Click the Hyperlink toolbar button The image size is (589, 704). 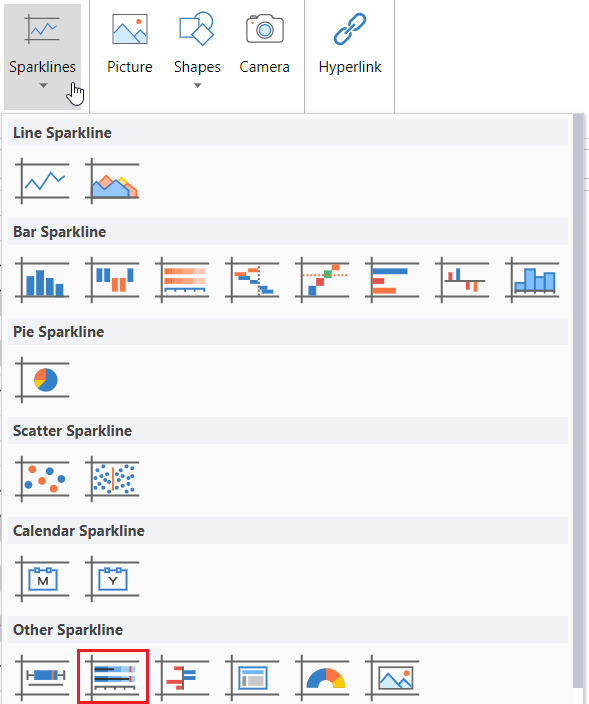350,45
